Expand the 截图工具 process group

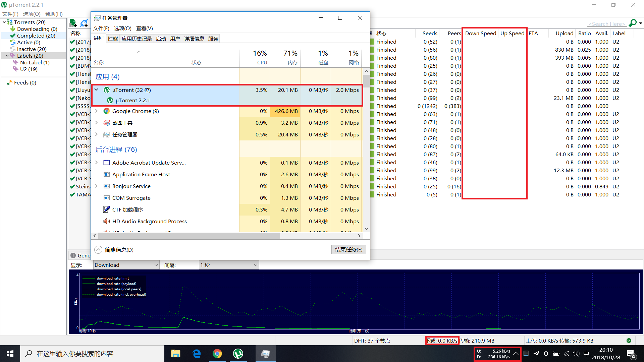click(x=96, y=123)
